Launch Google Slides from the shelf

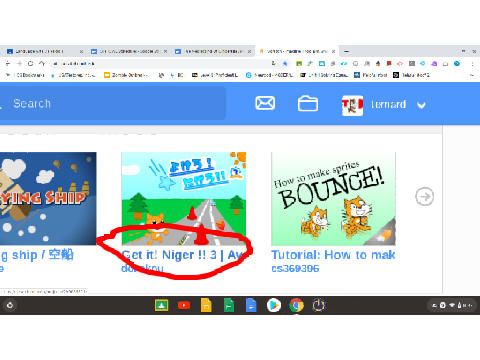206,305
